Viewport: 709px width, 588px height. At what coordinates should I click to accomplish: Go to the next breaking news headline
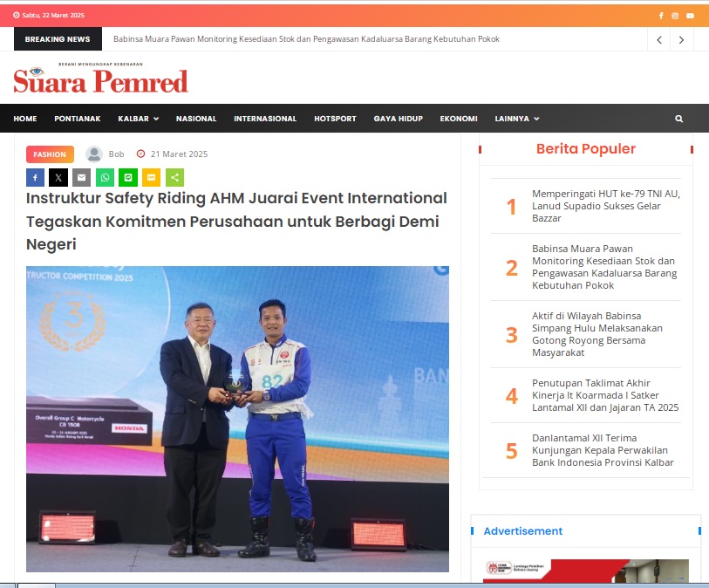681,39
